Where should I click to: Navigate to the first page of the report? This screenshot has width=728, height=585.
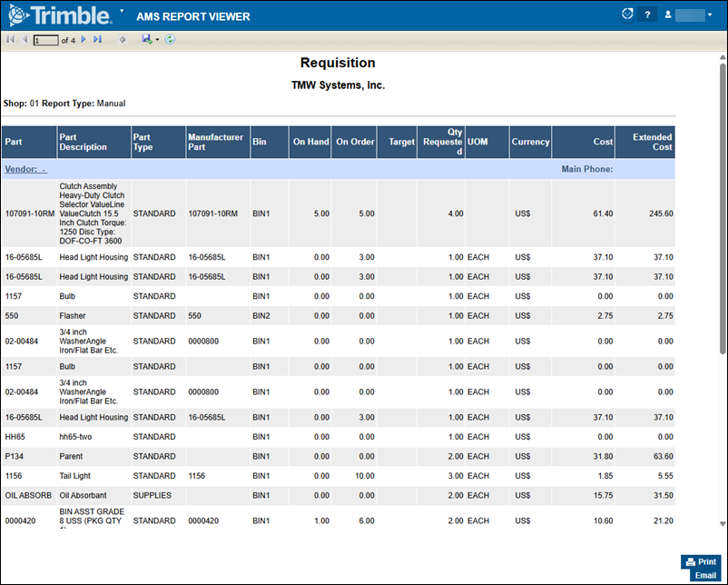click(x=10, y=39)
